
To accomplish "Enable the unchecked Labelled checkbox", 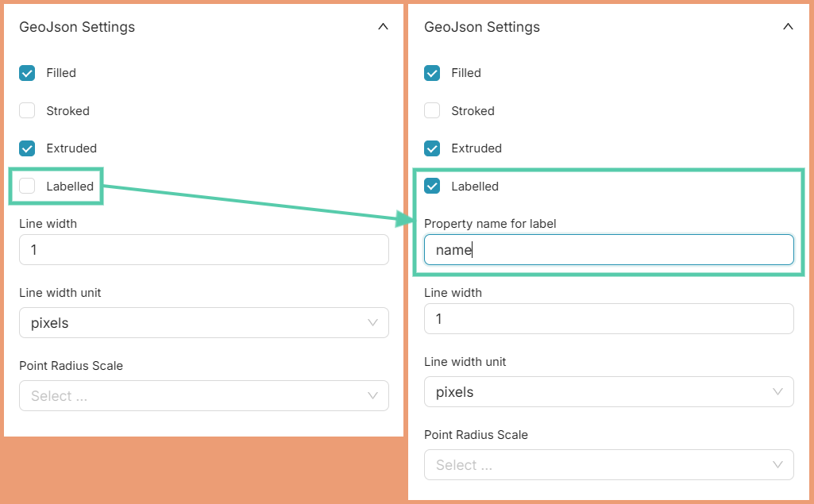I will pos(28,187).
